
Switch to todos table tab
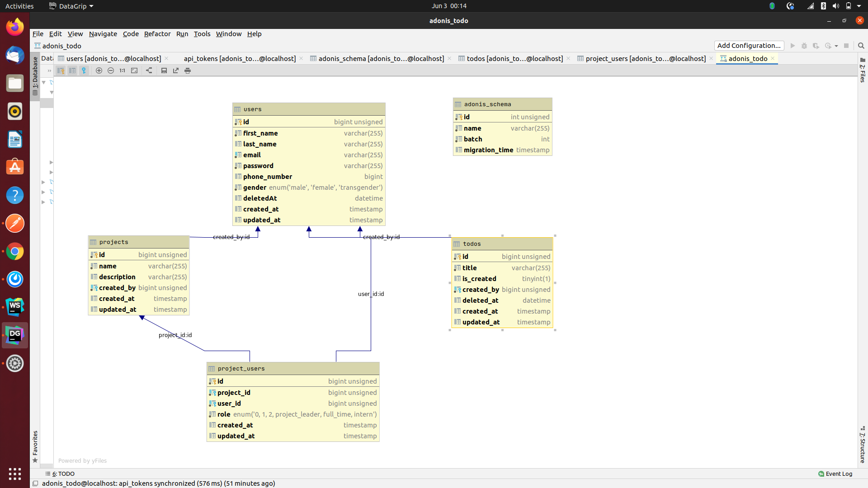point(514,59)
